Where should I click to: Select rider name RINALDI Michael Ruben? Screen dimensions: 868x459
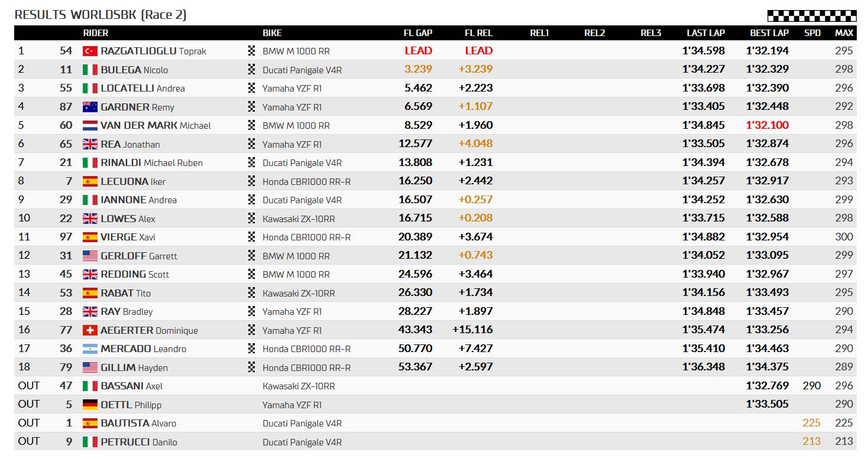pyautogui.click(x=151, y=162)
